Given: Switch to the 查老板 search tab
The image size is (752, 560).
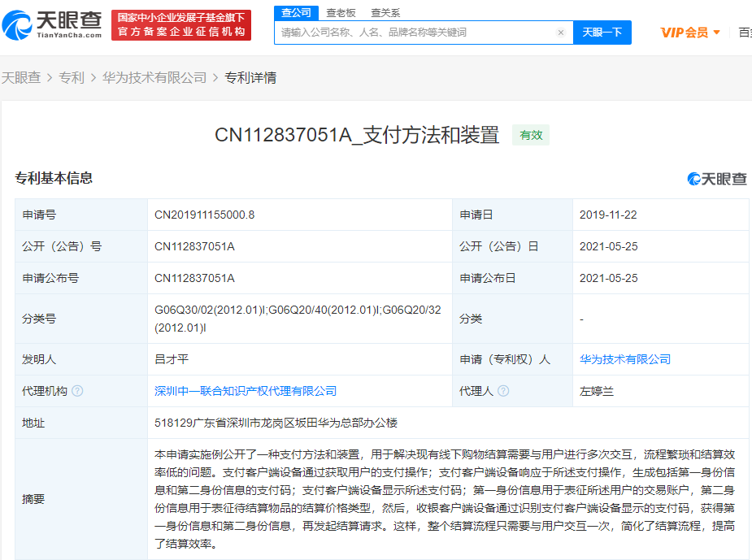Looking at the screenshot, I should point(341,13).
